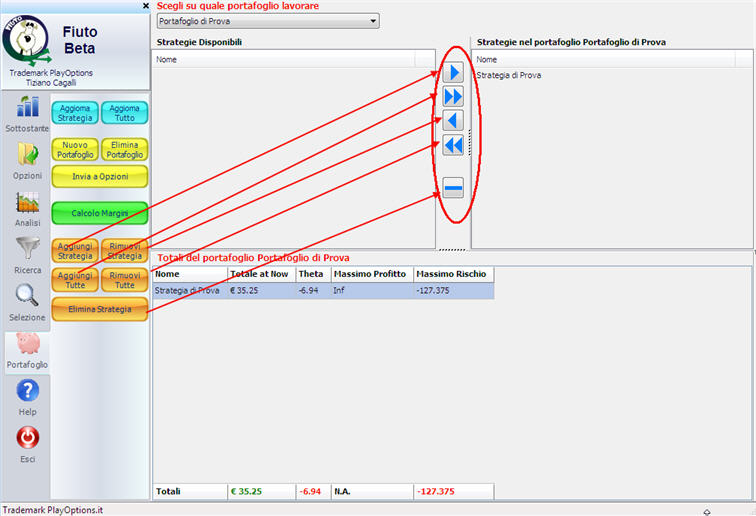This screenshot has height=516, width=756.
Task: Go to the Analisi chart icon
Action: [27, 208]
